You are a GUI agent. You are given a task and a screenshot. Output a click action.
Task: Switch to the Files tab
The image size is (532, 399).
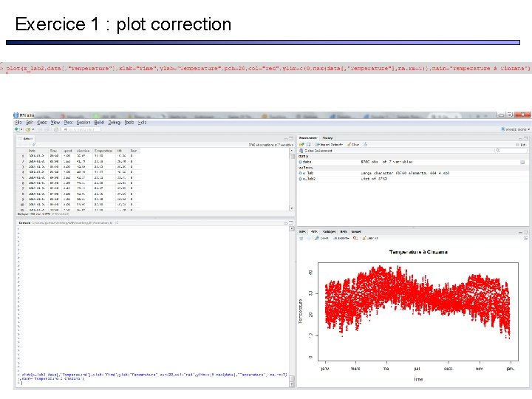click(x=302, y=232)
